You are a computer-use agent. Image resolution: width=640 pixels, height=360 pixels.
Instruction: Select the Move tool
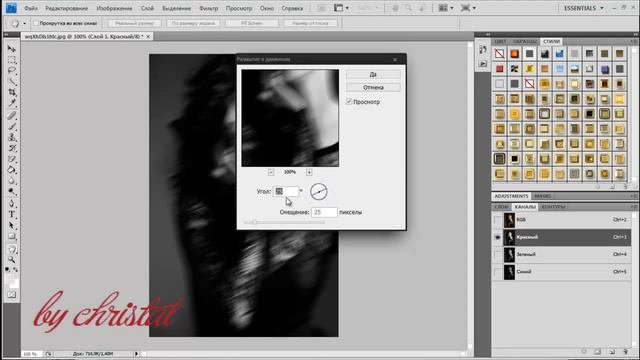pyautogui.click(x=12, y=49)
